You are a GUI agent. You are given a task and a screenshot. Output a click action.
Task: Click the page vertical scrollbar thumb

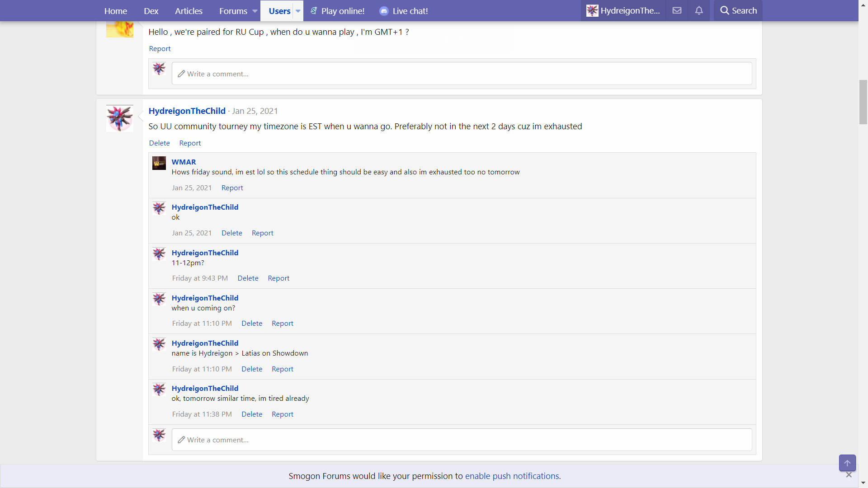[863, 102]
